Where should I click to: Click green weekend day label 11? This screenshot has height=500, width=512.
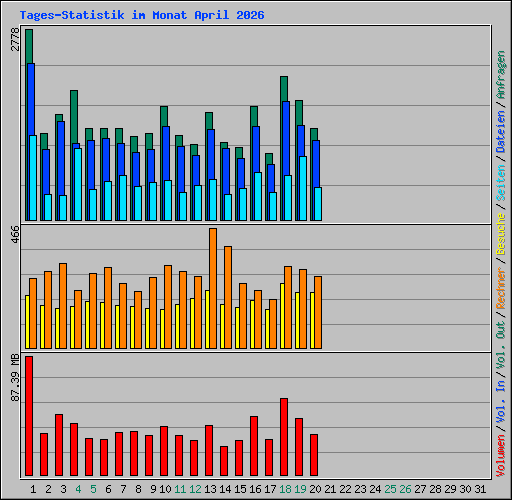pos(180,489)
